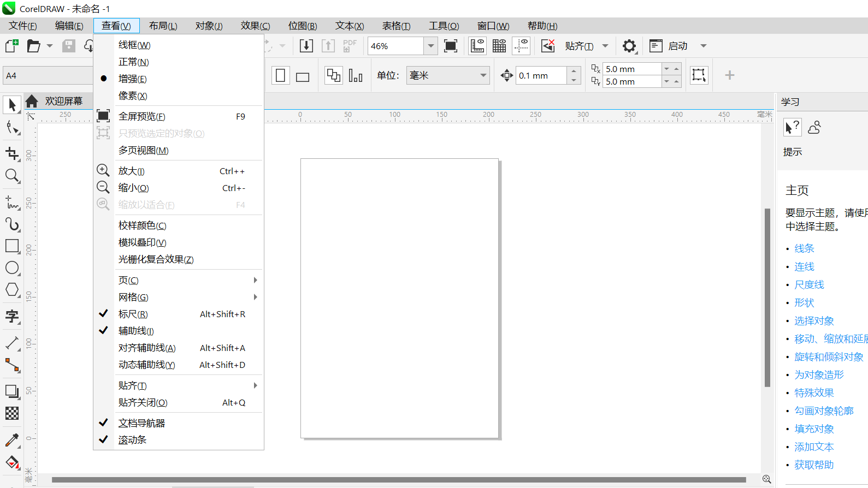Toggle show rulers icon in toolbar
The width and height of the screenshot is (868, 488).
click(477, 46)
